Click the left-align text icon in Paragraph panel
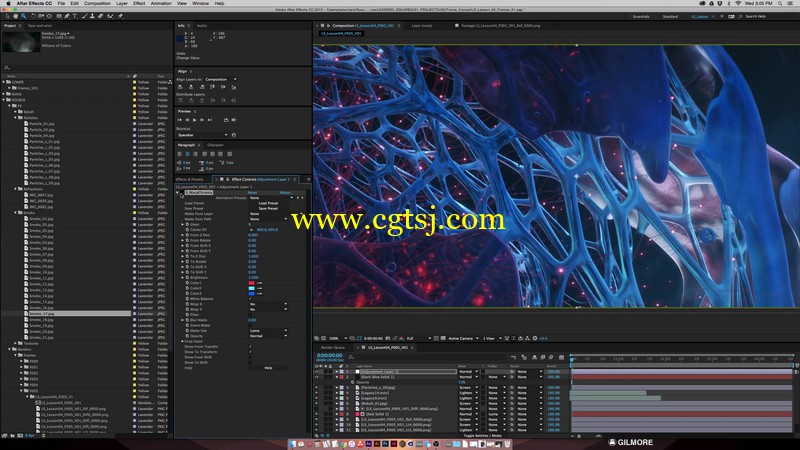800x450 pixels. 179,154
